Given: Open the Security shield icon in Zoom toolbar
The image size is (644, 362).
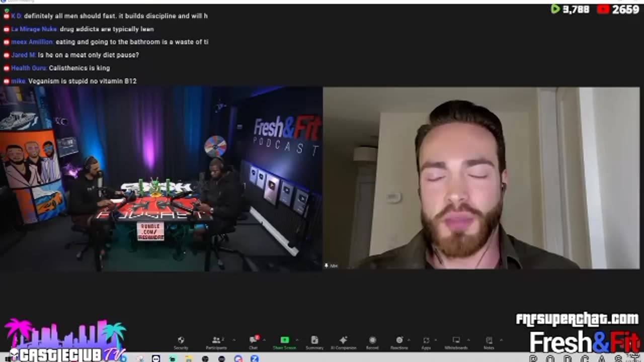Looking at the screenshot, I should (x=181, y=340).
